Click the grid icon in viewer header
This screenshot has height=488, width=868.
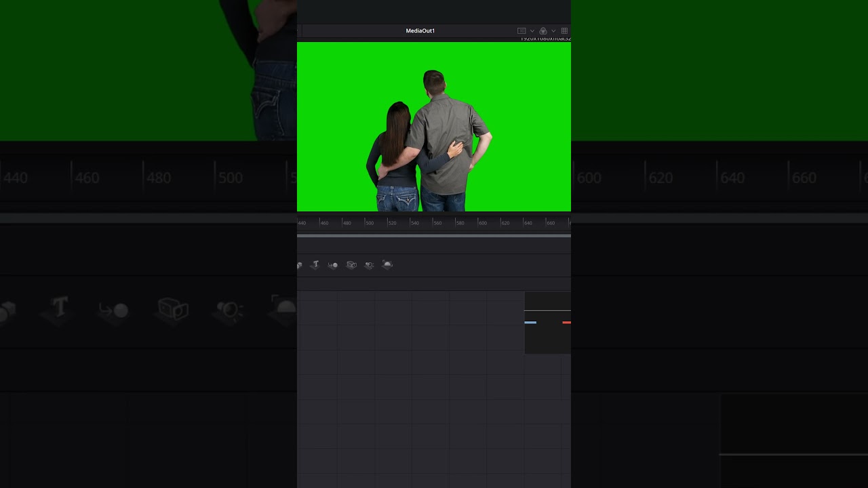click(x=564, y=31)
